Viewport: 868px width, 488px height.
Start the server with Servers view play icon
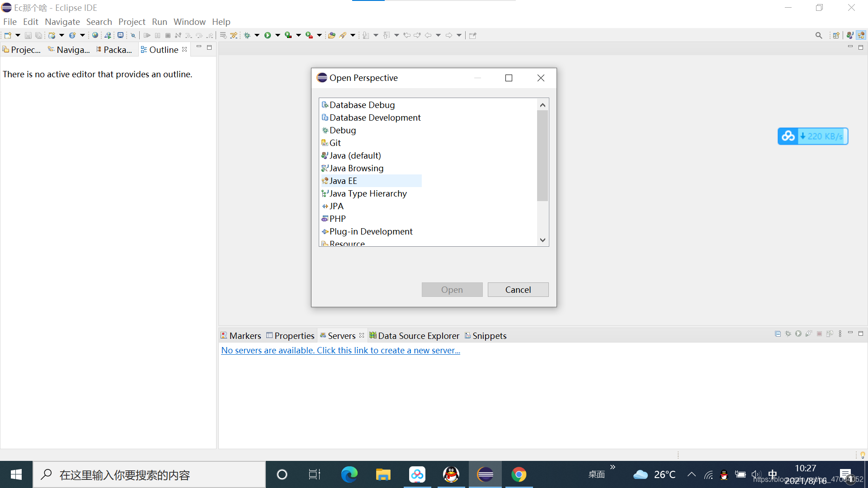pos(798,333)
